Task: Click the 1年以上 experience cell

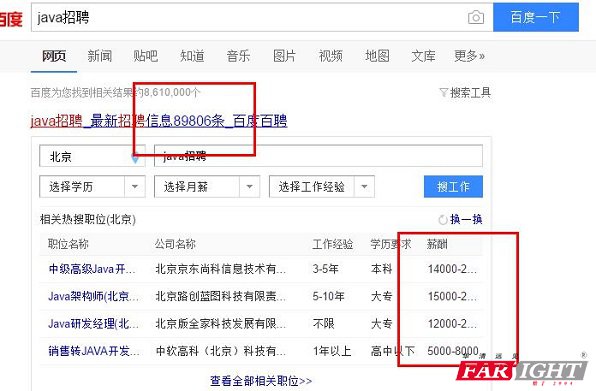Action: (332, 351)
